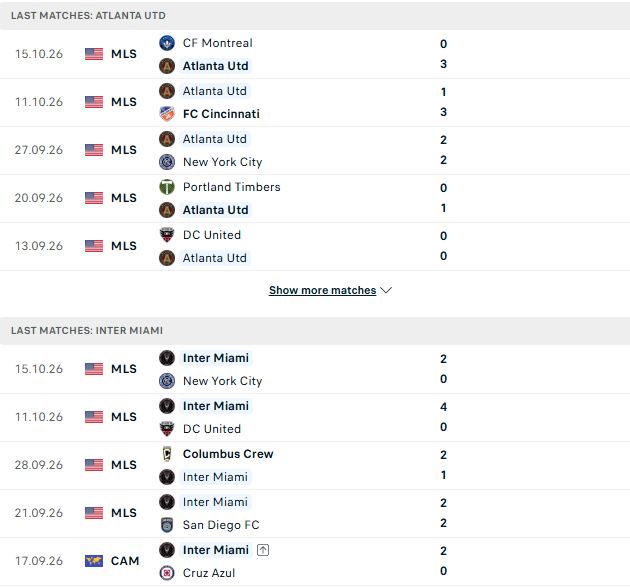This screenshot has width=630, height=587.
Task: Click the DC United crest in 13.09.26 match
Action: 167,235
